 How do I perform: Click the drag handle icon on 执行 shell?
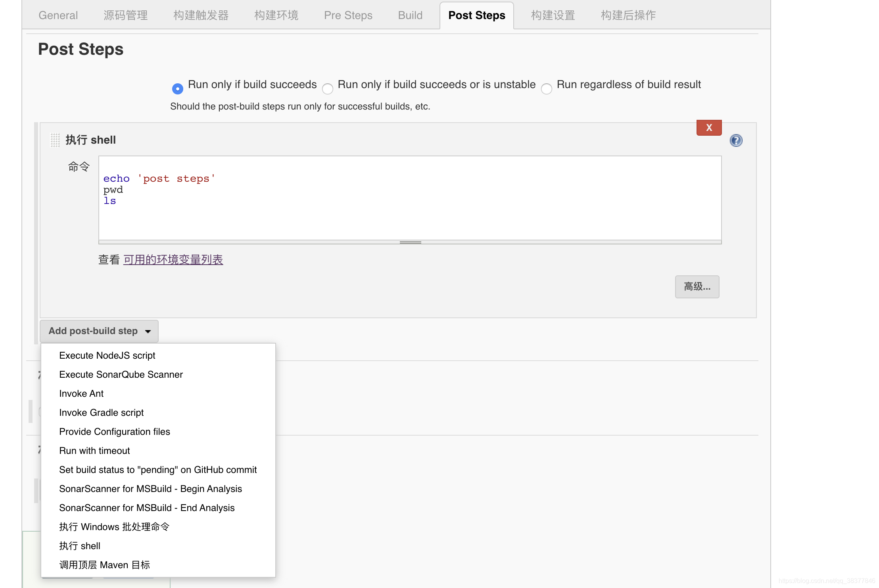click(x=55, y=139)
